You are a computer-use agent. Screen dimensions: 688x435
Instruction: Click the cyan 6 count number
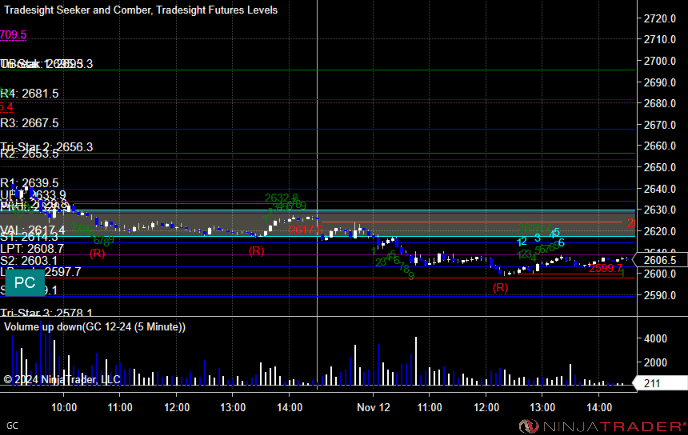[561, 243]
